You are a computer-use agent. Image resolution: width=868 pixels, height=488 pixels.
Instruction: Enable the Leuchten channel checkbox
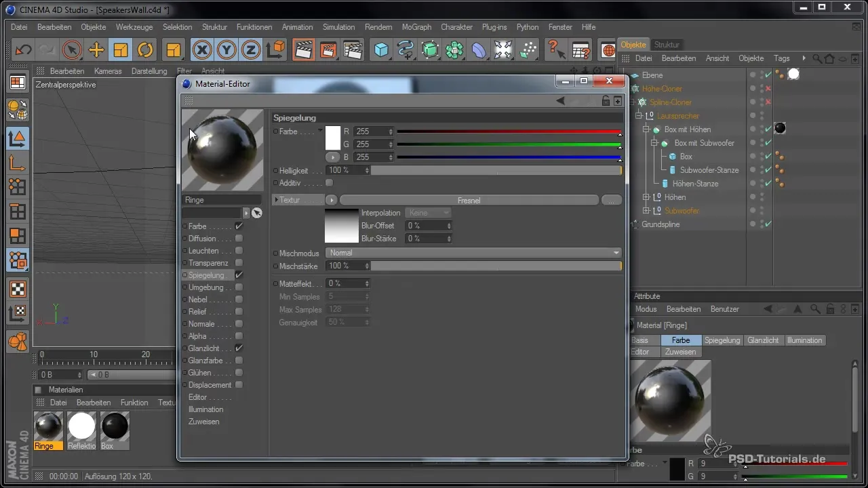[x=239, y=251]
